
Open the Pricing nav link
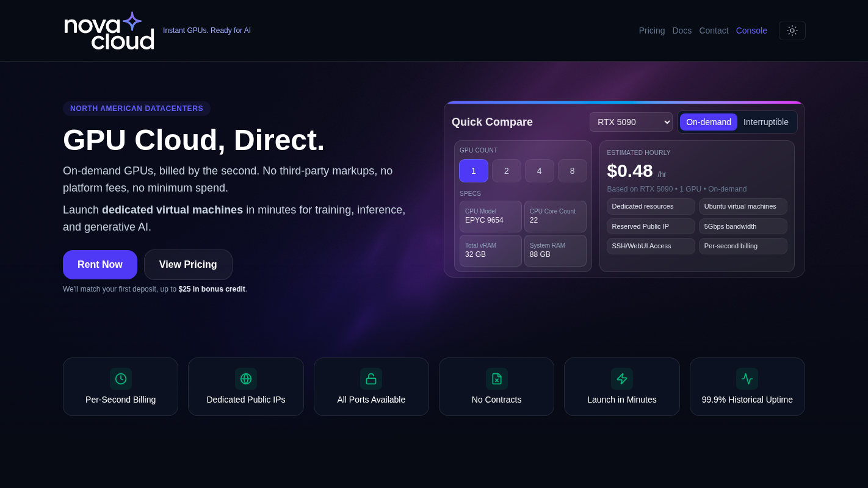(652, 30)
